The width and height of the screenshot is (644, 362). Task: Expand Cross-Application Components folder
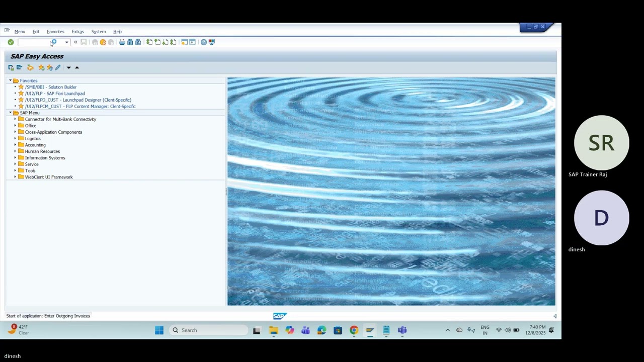tap(15, 132)
